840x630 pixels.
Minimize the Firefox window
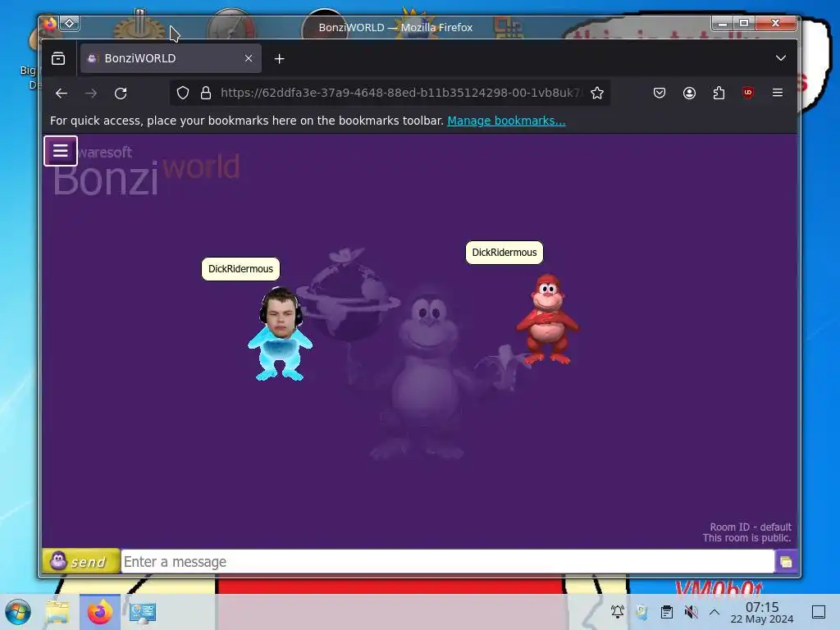point(723,23)
